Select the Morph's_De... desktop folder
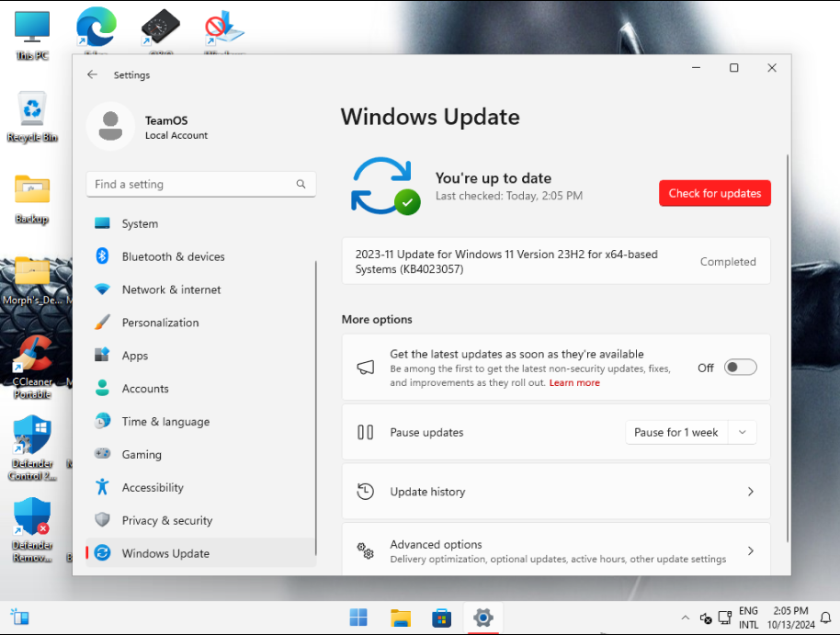The height and width of the screenshot is (635, 840). click(x=32, y=281)
